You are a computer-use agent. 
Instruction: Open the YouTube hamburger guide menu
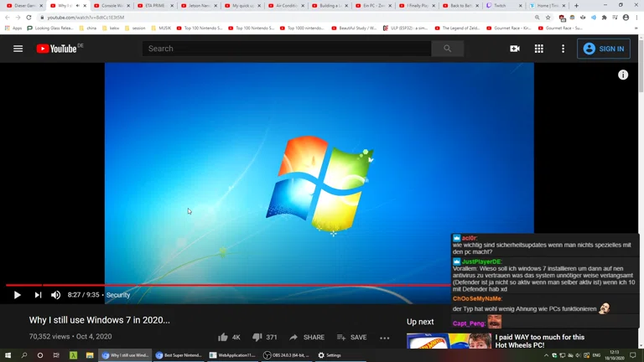point(18,49)
